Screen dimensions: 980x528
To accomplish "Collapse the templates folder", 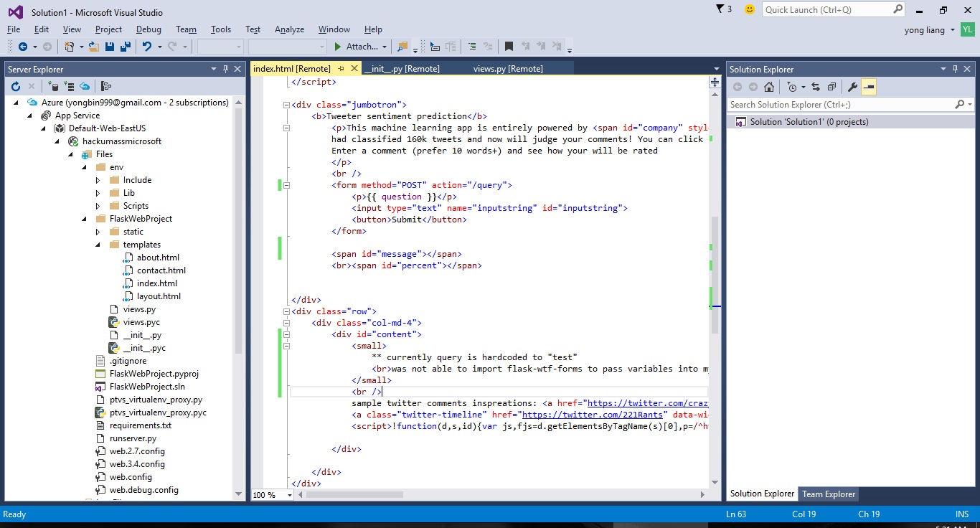I will point(98,245).
